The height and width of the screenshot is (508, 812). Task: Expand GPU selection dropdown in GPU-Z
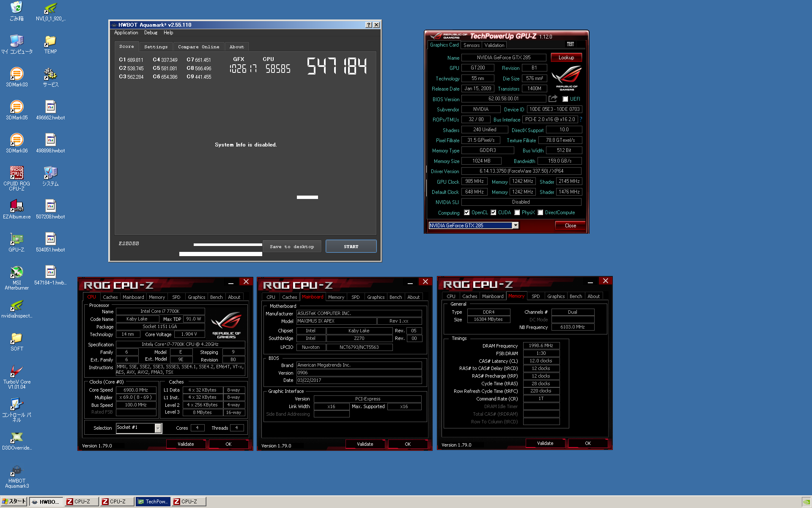pos(515,226)
